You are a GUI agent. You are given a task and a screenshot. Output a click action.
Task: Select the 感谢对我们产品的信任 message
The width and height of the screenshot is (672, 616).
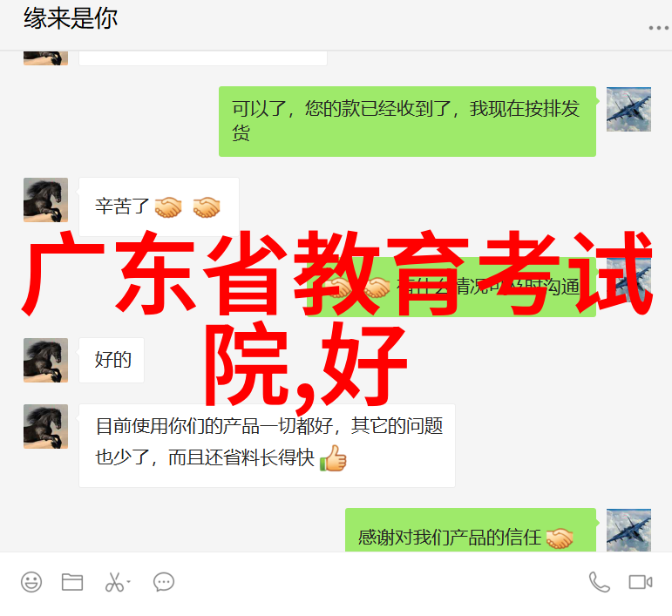point(471,530)
